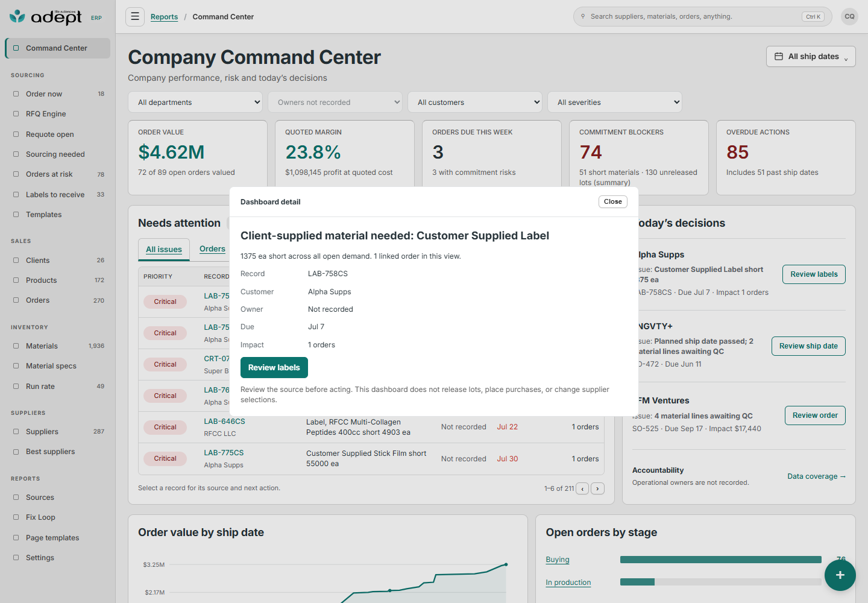Viewport: 868px width, 603px height.
Task: Click the icon beside Orders at risk
Action: click(x=16, y=174)
